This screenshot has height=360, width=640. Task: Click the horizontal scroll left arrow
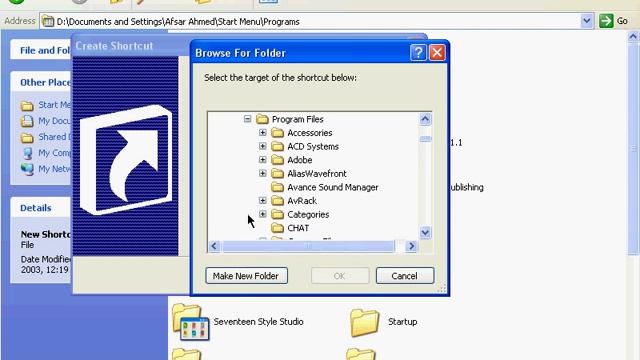pyautogui.click(x=214, y=246)
